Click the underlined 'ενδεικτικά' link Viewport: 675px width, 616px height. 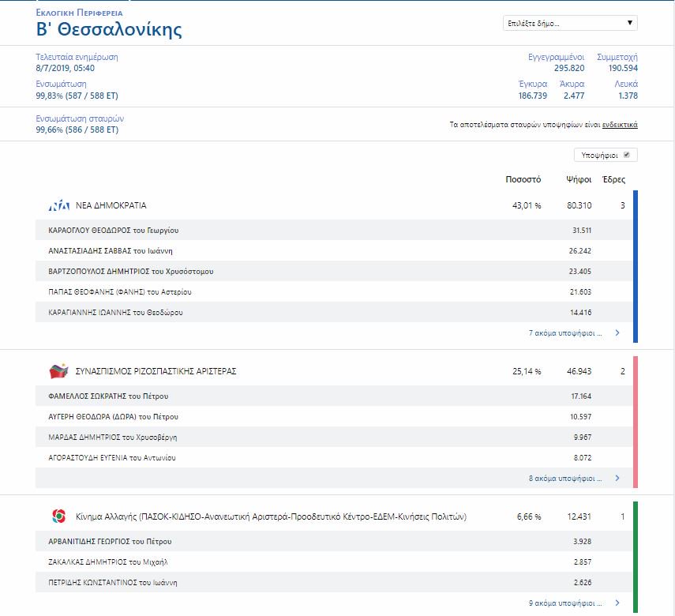(620, 125)
